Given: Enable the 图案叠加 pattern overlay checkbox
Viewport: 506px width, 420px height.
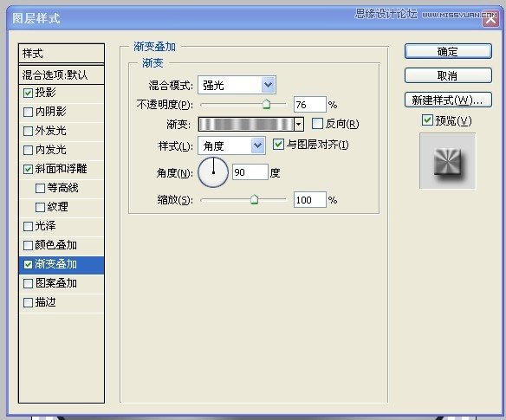Looking at the screenshot, I should pyautogui.click(x=28, y=284).
